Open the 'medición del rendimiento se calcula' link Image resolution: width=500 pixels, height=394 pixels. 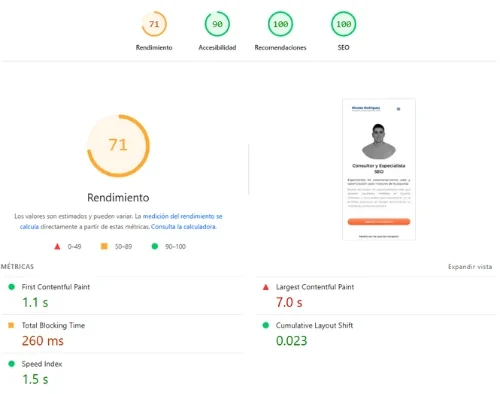coord(121,221)
